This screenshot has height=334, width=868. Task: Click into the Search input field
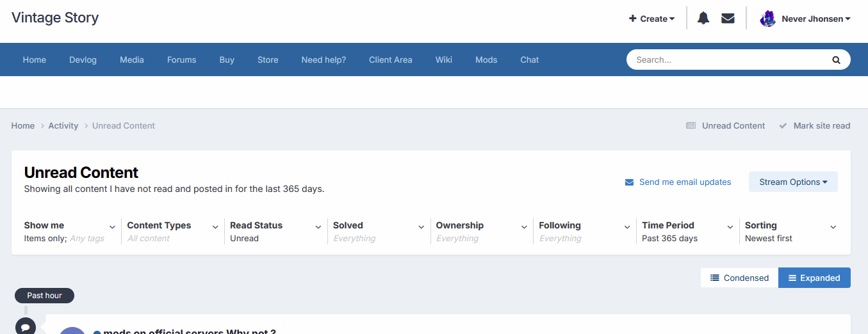[x=727, y=60]
